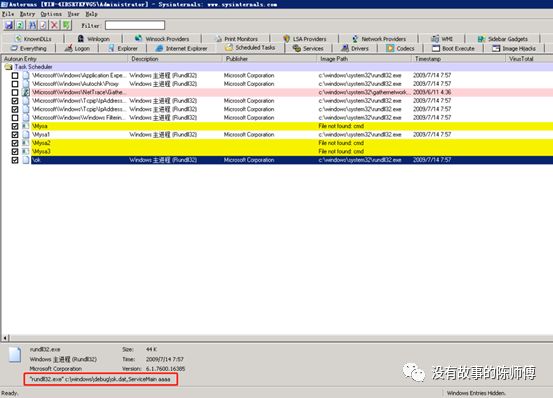The height and width of the screenshot is (398, 553).
Task: Sort by the Timestamp column header
Action: pos(458,59)
